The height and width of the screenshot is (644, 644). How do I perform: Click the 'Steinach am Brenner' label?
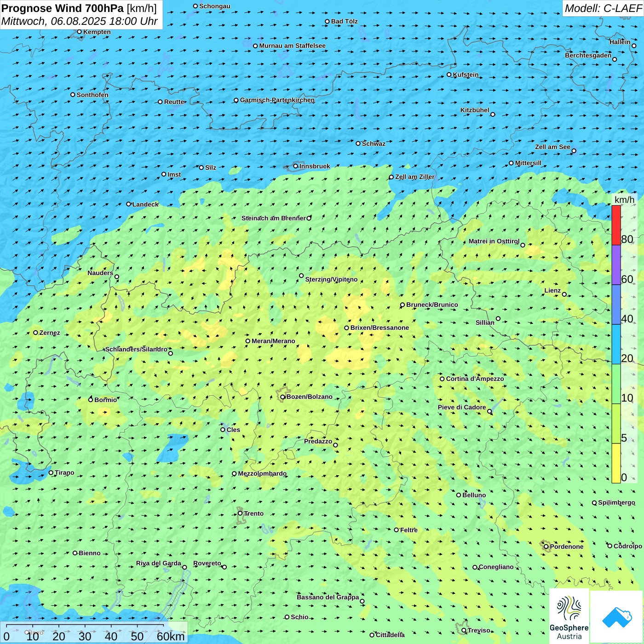[x=274, y=218]
